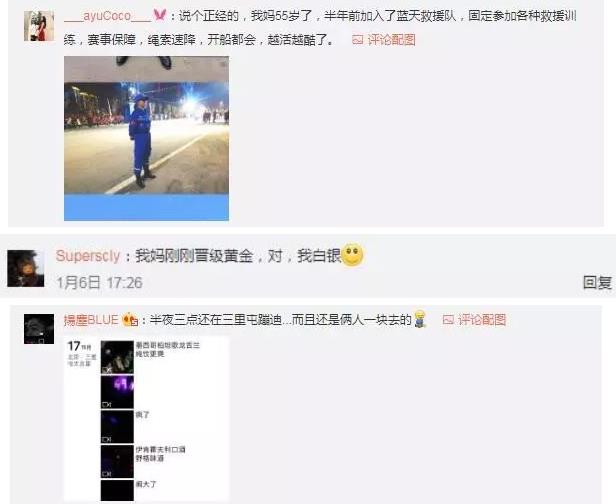Open 评论配图 link in 揚塵BLUE's comment

pos(482,320)
